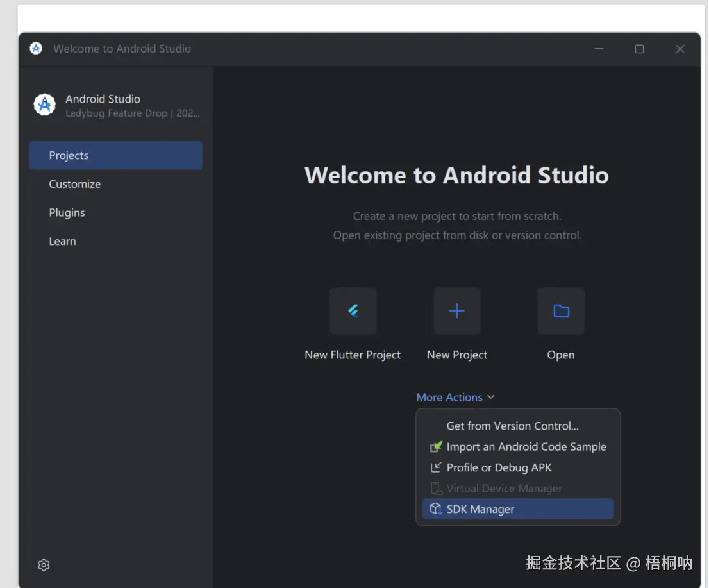Open SDK Manager from the menu

coord(518,509)
